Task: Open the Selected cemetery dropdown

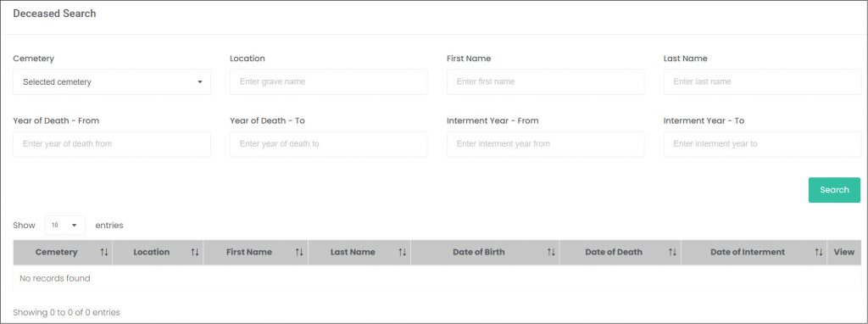Action: (112, 82)
